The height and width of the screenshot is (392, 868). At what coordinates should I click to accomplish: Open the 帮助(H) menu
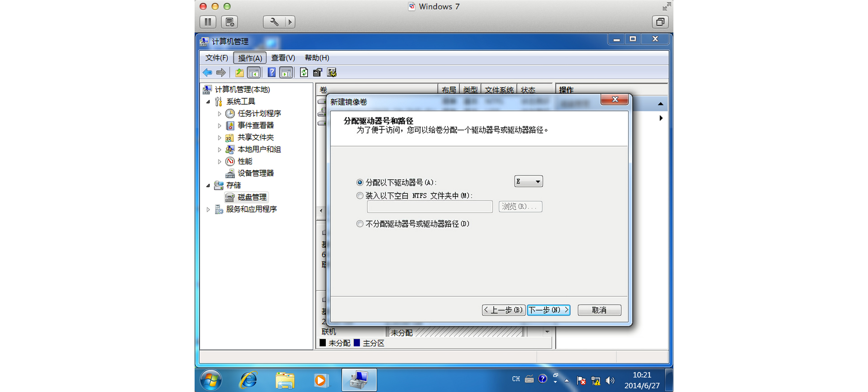point(317,58)
